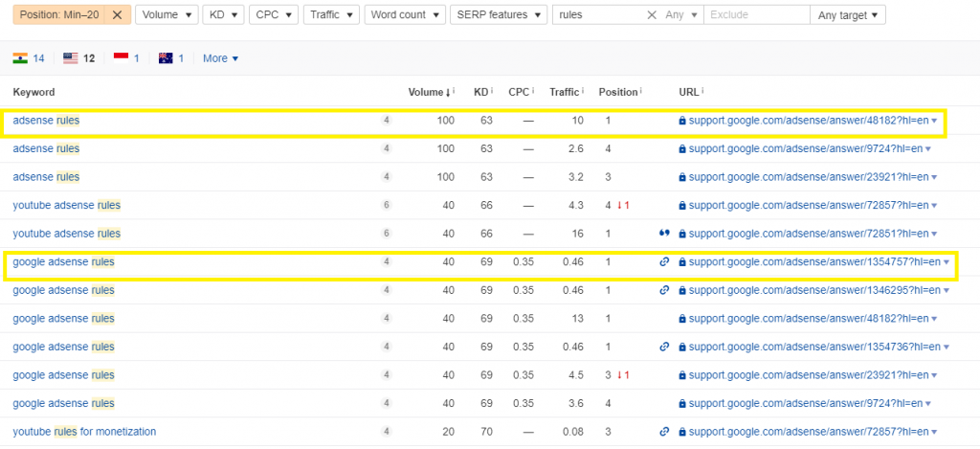980x449 pixels.
Task: Expand the URL caret for answer/1354757
Action: 947,262
